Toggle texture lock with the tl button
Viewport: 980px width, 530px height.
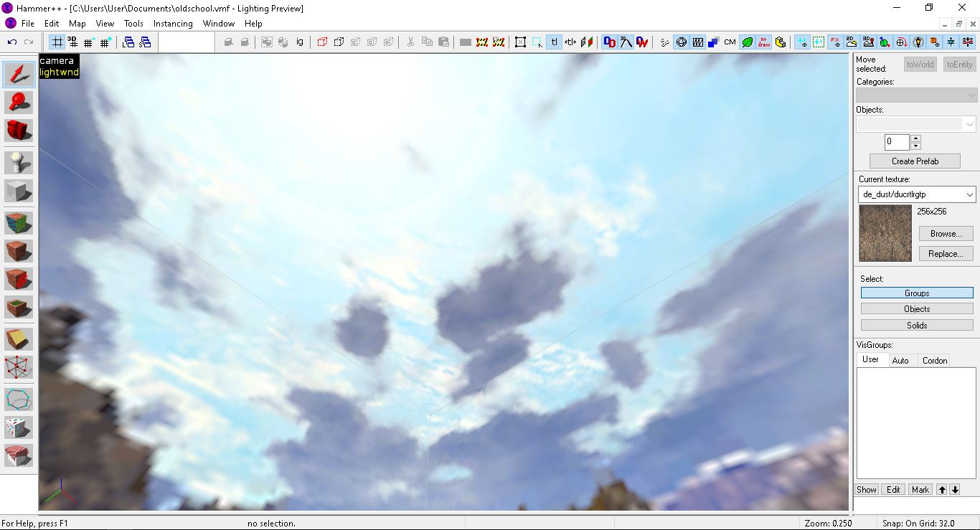(553, 42)
